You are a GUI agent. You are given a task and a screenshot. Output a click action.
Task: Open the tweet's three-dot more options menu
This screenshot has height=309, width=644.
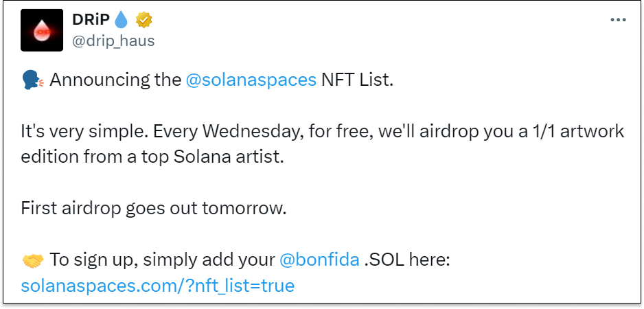(x=618, y=20)
